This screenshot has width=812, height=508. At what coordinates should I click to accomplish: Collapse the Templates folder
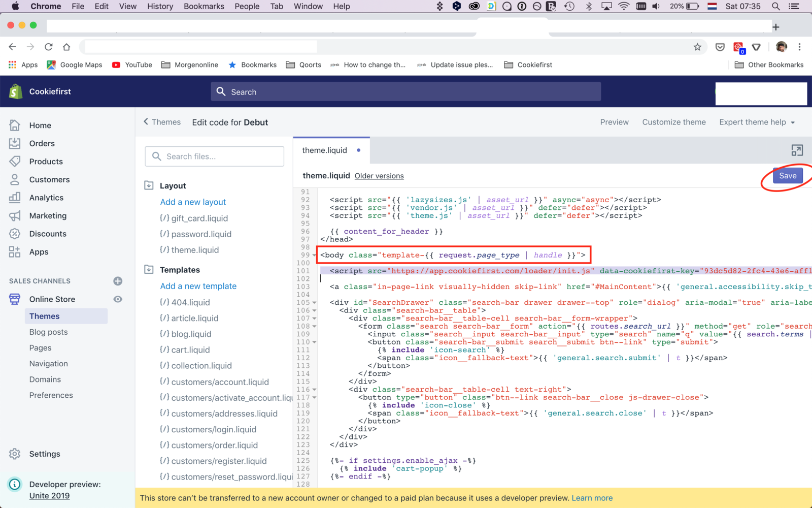[x=149, y=269]
